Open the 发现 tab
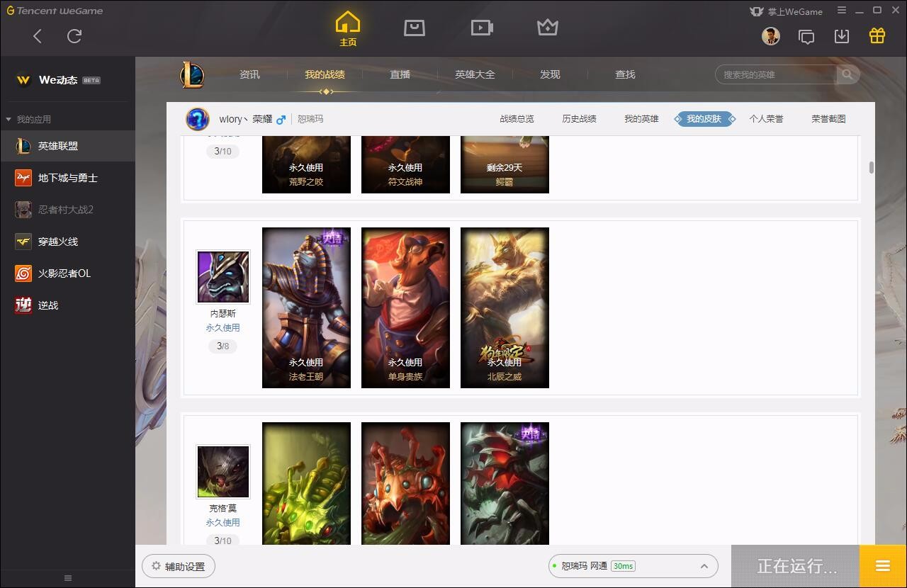The image size is (907, 588). pos(550,74)
